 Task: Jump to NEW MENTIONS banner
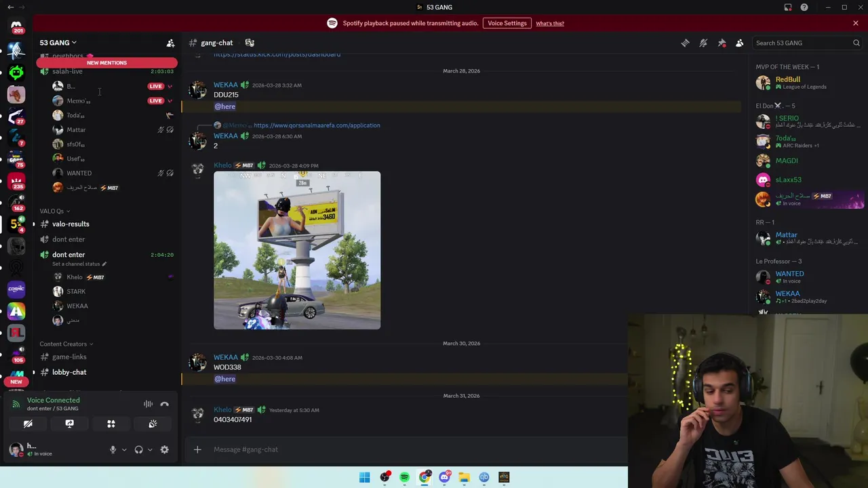[x=106, y=62]
